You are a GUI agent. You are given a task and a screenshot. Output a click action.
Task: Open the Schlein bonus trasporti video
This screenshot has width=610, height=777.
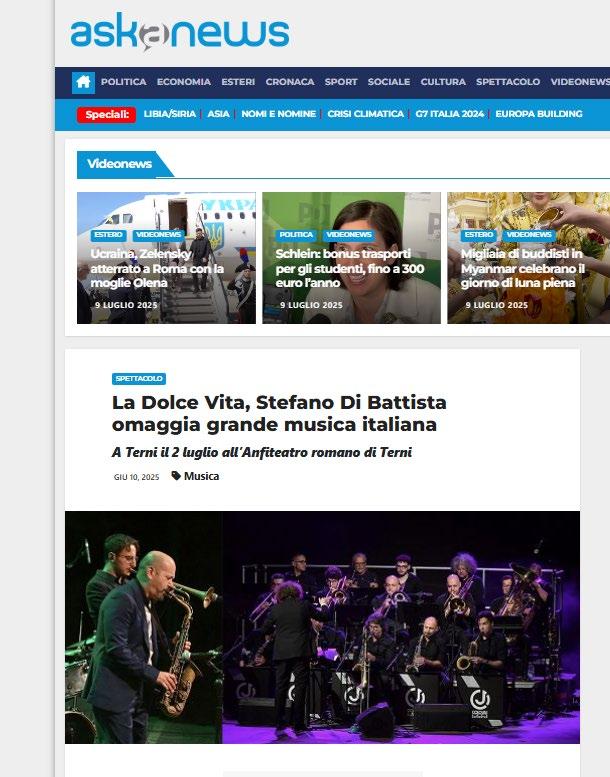point(350,268)
